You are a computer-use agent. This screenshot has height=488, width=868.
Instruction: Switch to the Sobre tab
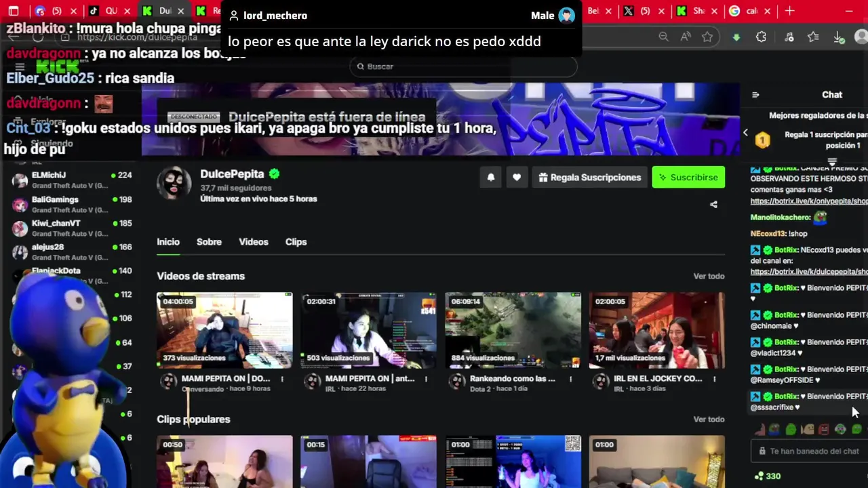point(209,242)
